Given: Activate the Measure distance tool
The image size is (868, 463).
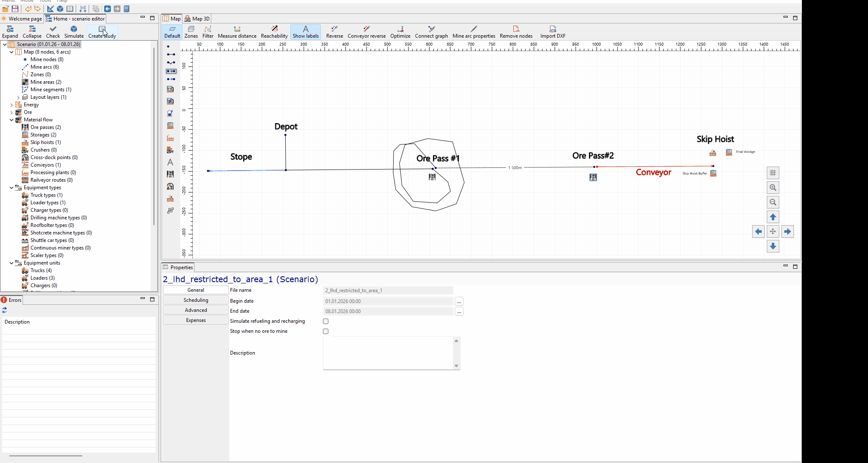Looking at the screenshot, I should (237, 32).
